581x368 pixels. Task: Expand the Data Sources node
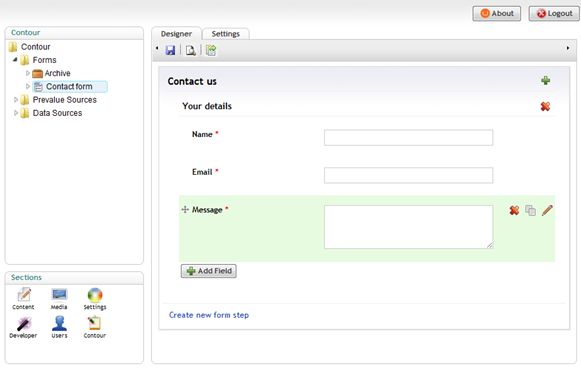tap(16, 113)
